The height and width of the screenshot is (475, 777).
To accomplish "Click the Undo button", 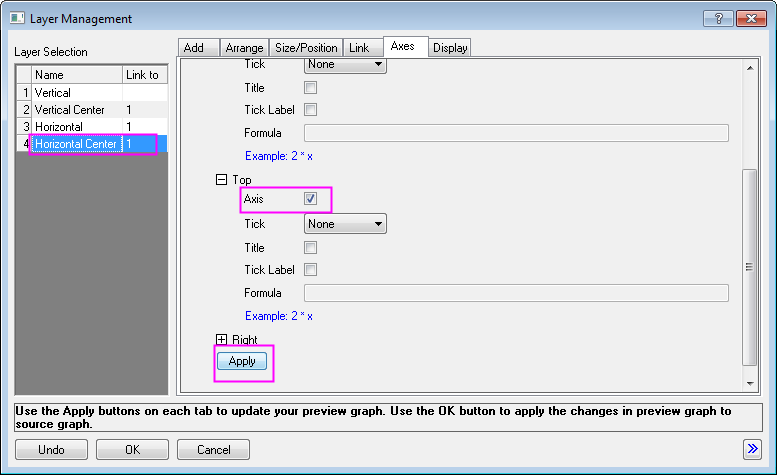I will coord(51,450).
